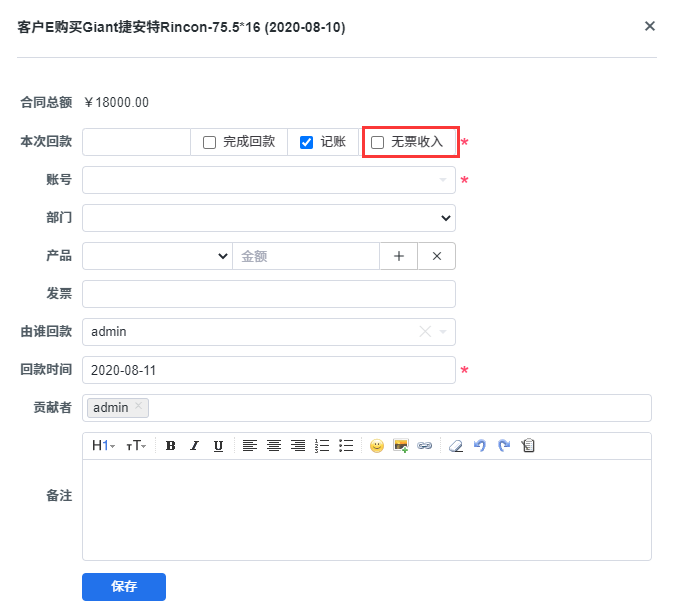Align remark text left
Viewport: 675px width, 612px height.
(x=250, y=445)
